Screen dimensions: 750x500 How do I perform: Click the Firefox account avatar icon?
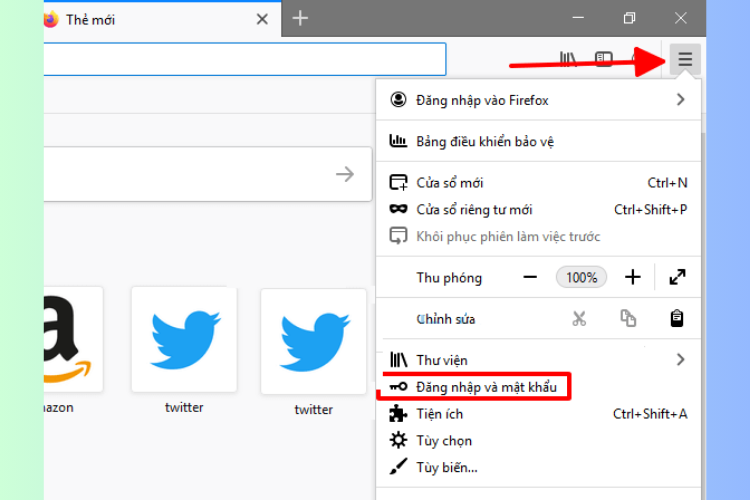(398, 100)
